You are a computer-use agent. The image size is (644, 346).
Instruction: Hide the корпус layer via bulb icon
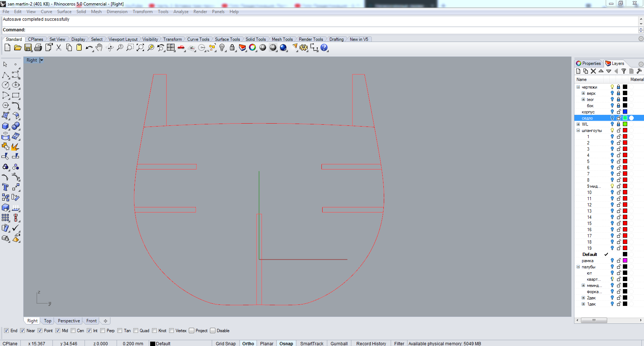612,112
